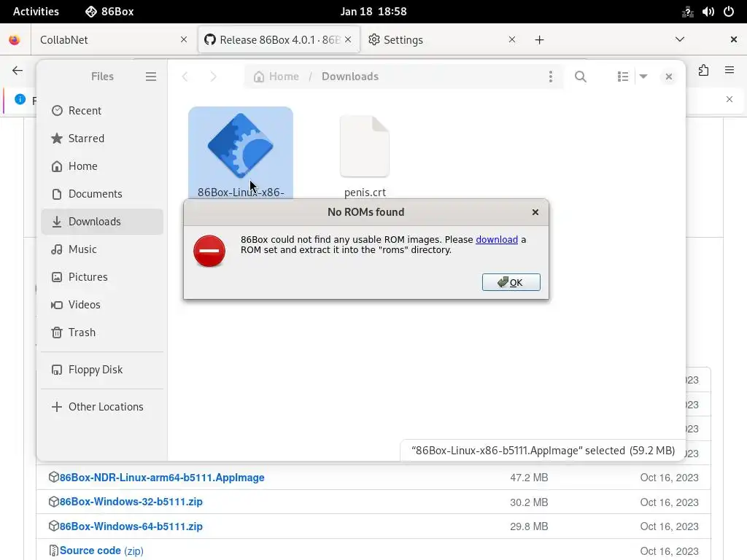747x560 pixels.
Task: Click the network status icon
Action: (x=687, y=12)
